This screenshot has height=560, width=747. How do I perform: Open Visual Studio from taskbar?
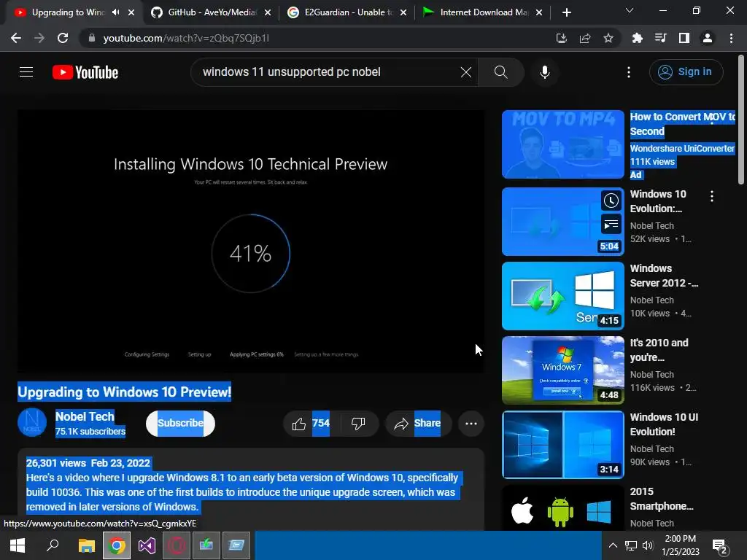147,545
